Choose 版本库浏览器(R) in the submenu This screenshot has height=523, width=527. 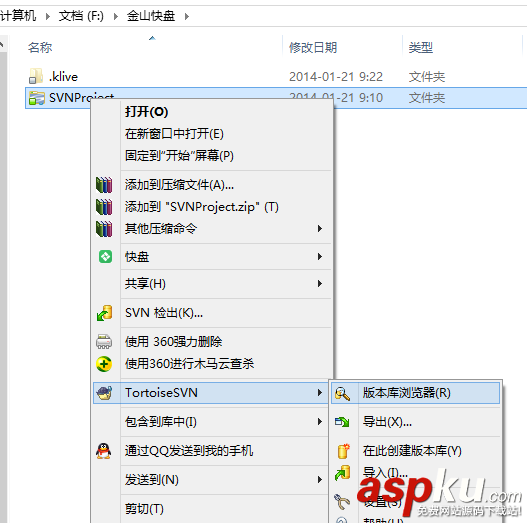pos(407,393)
